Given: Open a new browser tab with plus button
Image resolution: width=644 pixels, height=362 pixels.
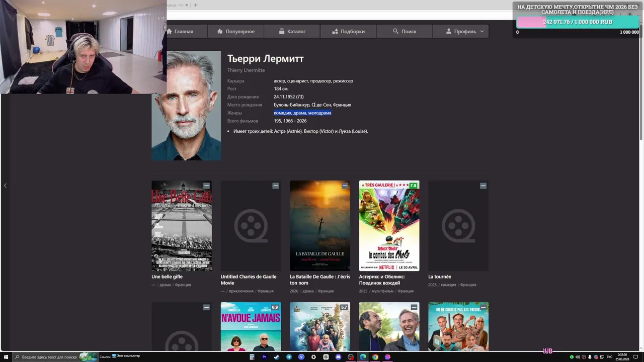Looking at the screenshot, I should (x=196, y=5).
